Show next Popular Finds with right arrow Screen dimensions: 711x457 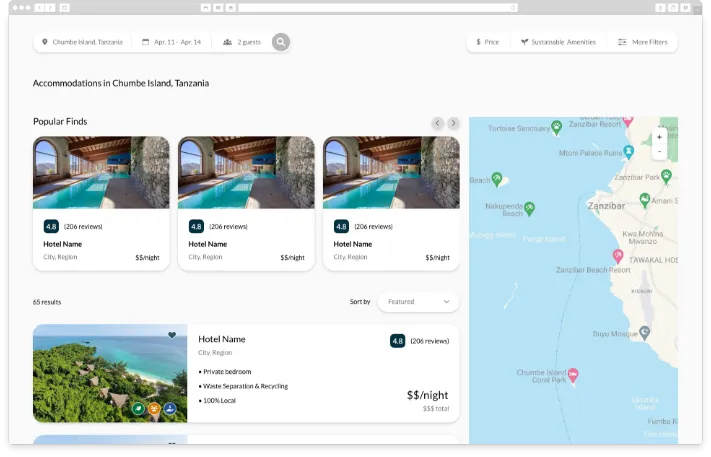(x=453, y=123)
